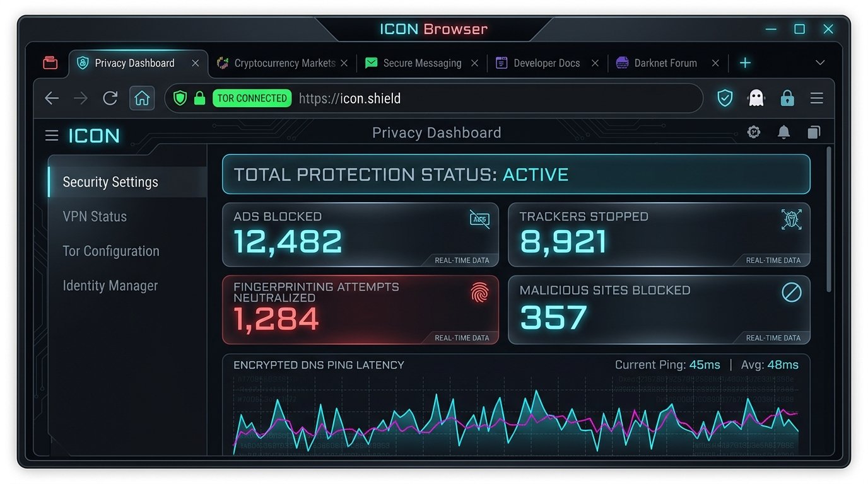Click the Total Protection Status banner

516,175
